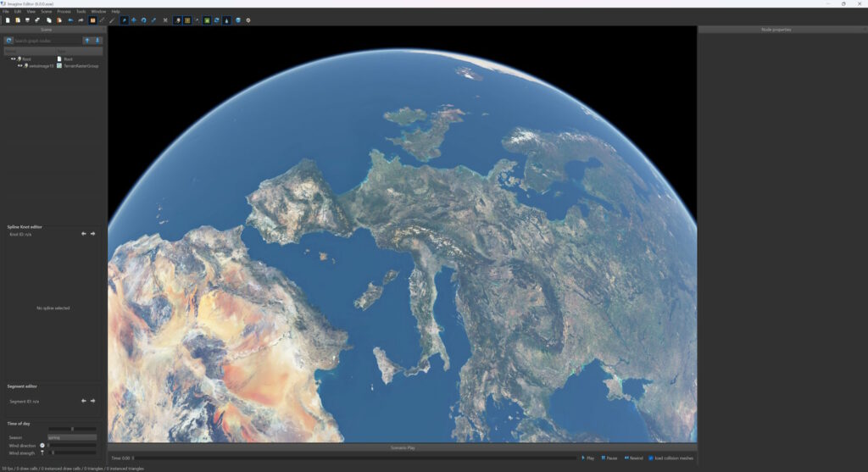
Task: Open the Tools menu
Action: 81,12
